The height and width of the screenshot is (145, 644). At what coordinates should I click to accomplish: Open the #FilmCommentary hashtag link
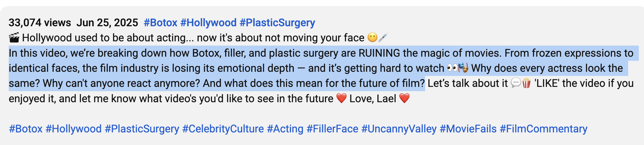click(x=544, y=129)
